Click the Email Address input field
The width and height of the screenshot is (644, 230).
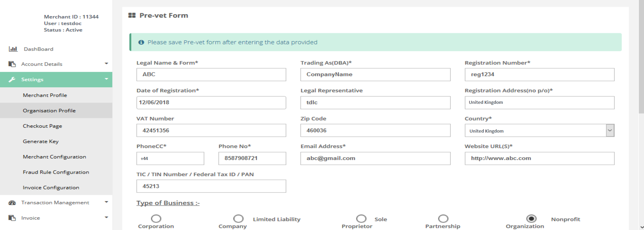tap(375, 158)
